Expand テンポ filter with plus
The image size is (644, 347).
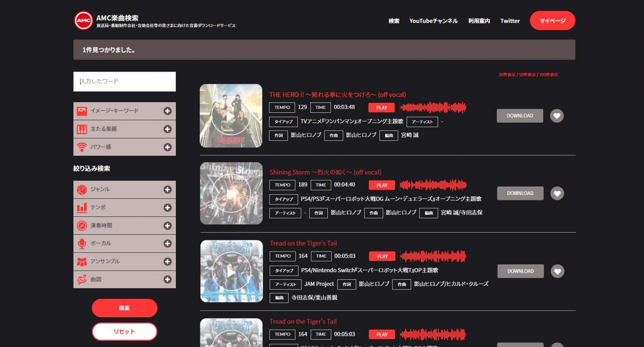point(167,207)
